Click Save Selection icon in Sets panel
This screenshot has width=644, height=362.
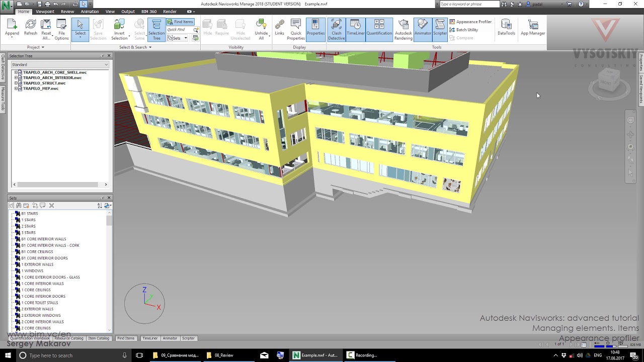[x=12, y=206]
